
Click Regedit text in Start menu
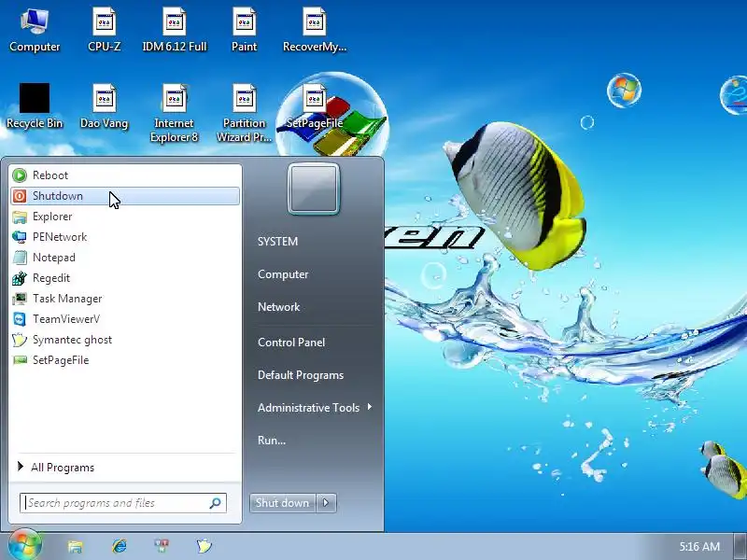click(51, 278)
